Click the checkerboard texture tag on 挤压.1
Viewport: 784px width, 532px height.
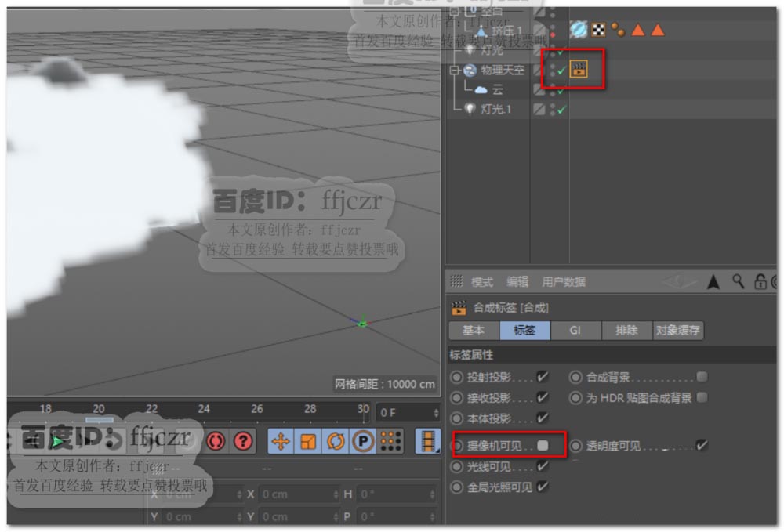tap(598, 30)
